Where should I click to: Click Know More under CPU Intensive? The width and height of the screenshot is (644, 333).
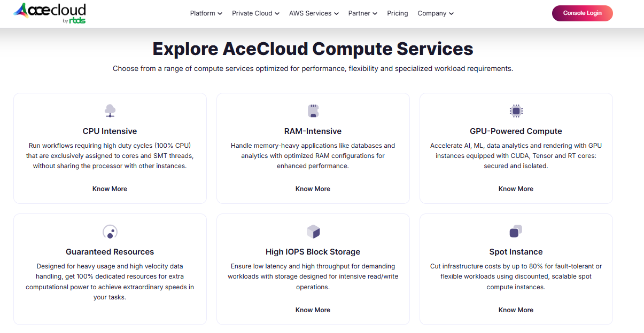coord(110,189)
